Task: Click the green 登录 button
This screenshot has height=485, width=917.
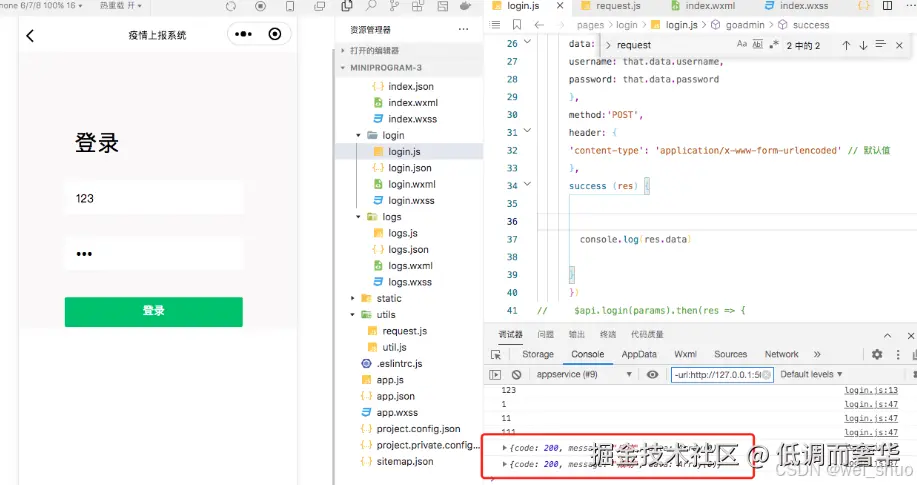Action: click(154, 312)
